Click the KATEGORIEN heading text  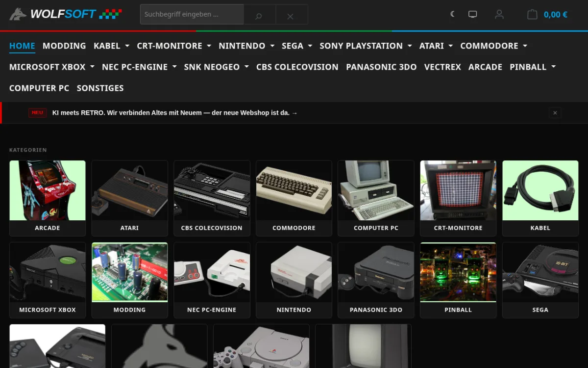point(28,150)
